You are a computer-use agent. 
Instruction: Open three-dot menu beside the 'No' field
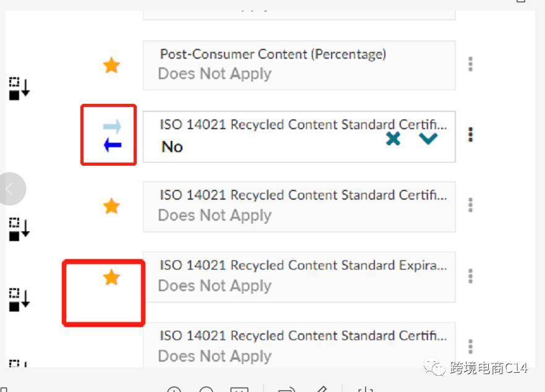click(x=471, y=134)
